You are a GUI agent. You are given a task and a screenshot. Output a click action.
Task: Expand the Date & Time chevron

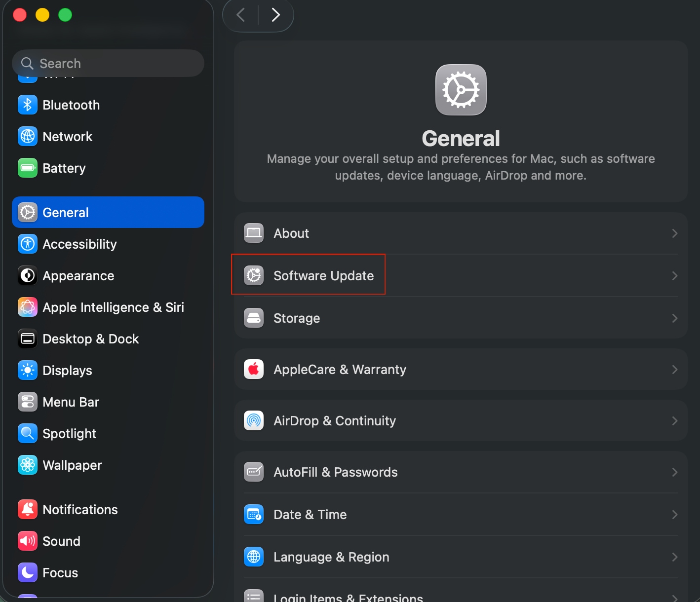pos(675,515)
